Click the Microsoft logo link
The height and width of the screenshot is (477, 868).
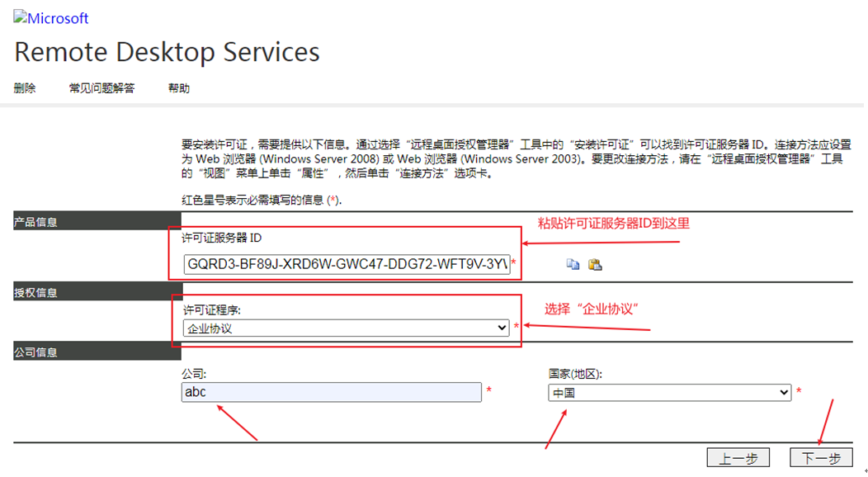pyautogui.click(x=51, y=17)
